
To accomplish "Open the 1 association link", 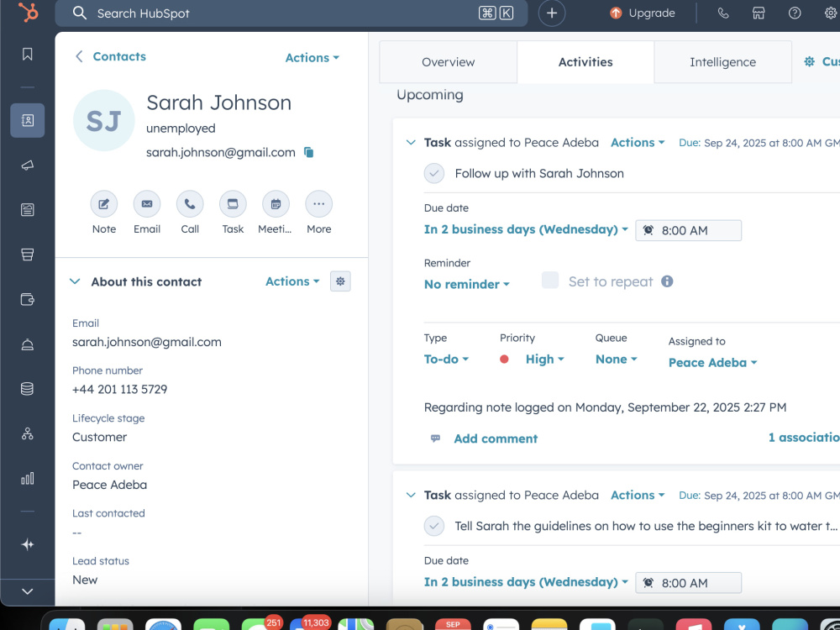I will pyautogui.click(x=804, y=438).
